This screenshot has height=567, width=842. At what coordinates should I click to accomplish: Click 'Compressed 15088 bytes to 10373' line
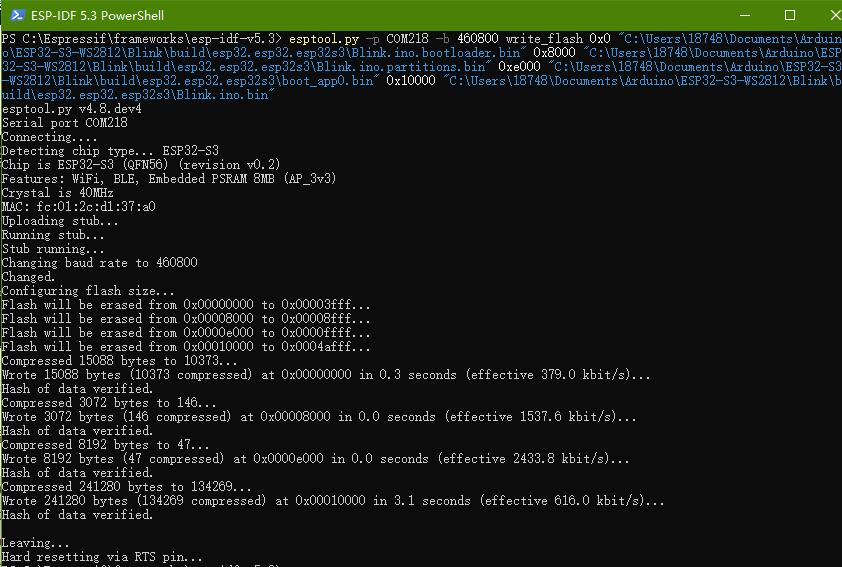pyautogui.click(x=119, y=361)
